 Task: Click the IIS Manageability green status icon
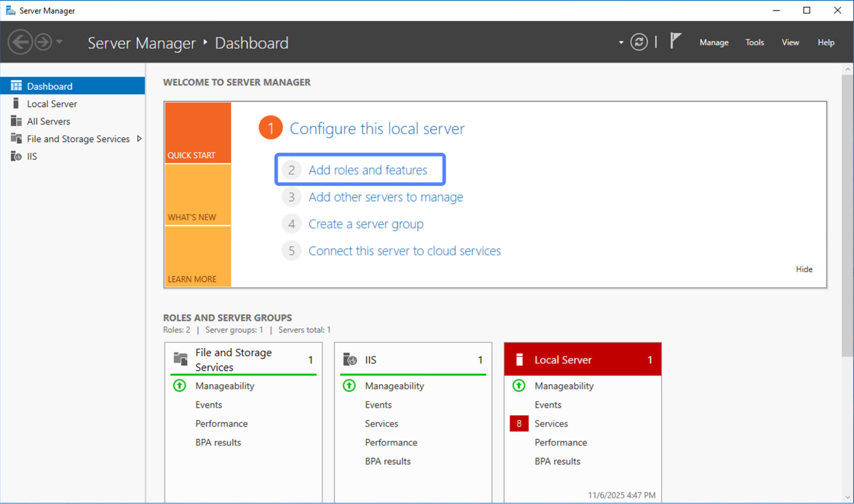349,386
